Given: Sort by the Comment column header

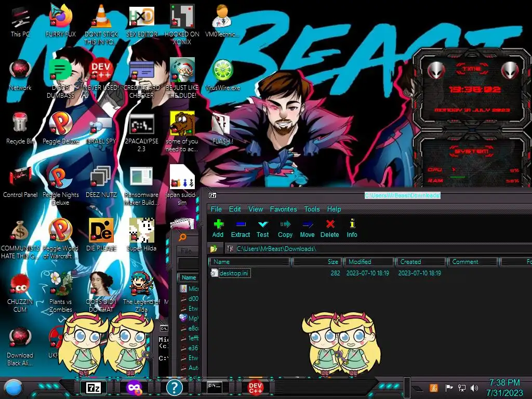Looking at the screenshot, I should point(473,262).
